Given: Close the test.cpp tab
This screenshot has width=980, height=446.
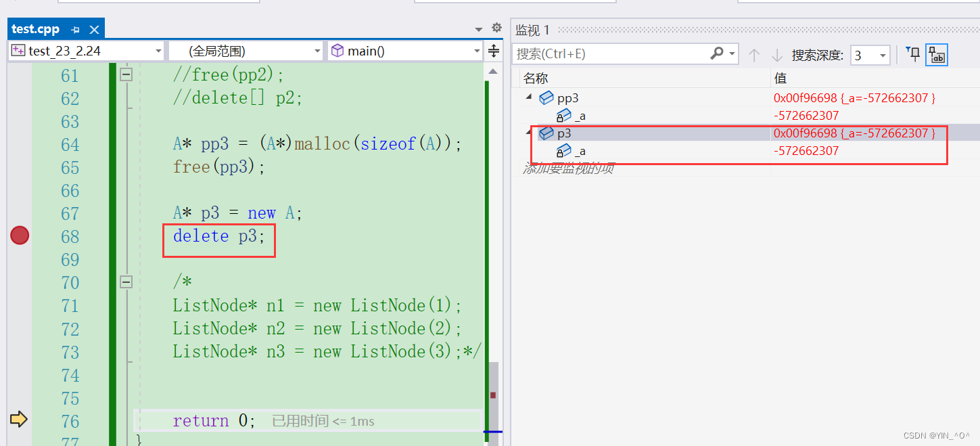Looking at the screenshot, I should tap(94, 30).
